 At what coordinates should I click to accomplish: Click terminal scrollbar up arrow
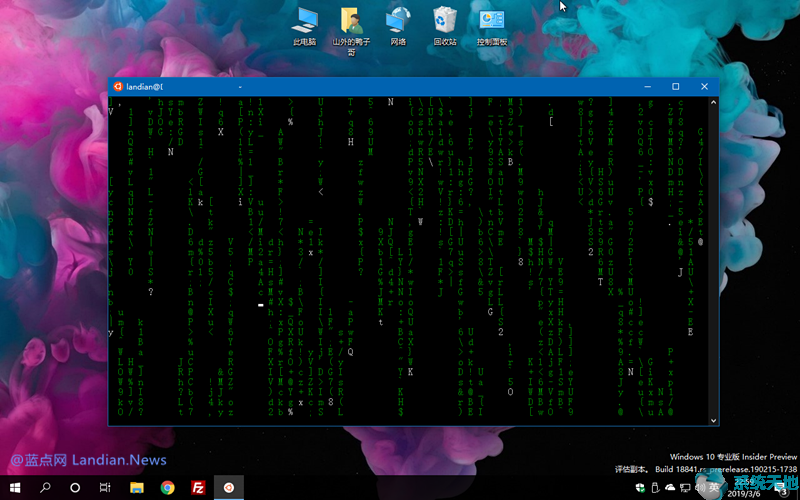(x=713, y=103)
